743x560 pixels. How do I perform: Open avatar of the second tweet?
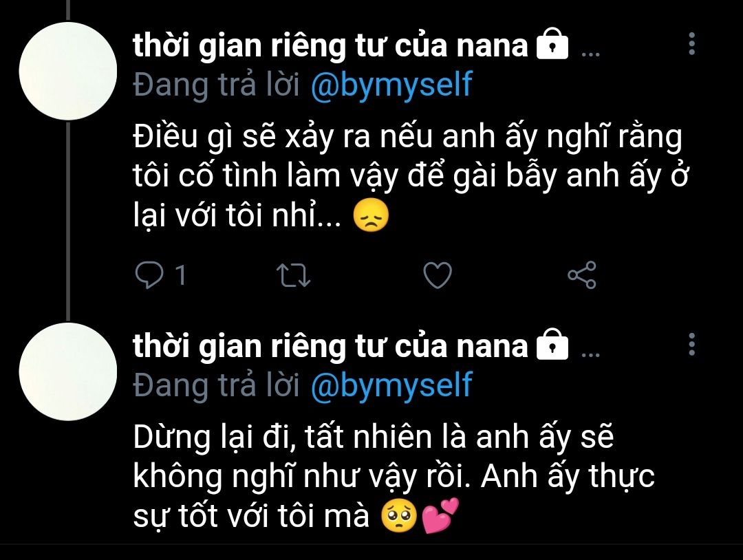[67, 371]
